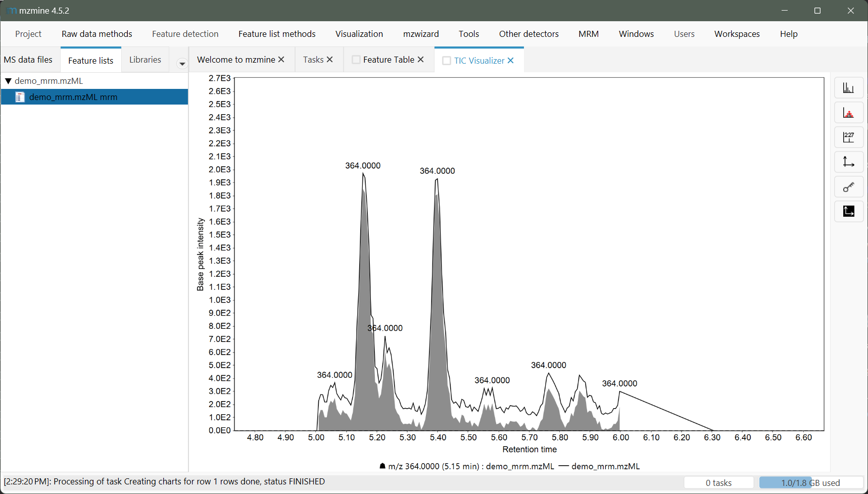The width and height of the screenshot is (868, 494).
Task: Open axes range setup icon
Action: pos(849,162)
